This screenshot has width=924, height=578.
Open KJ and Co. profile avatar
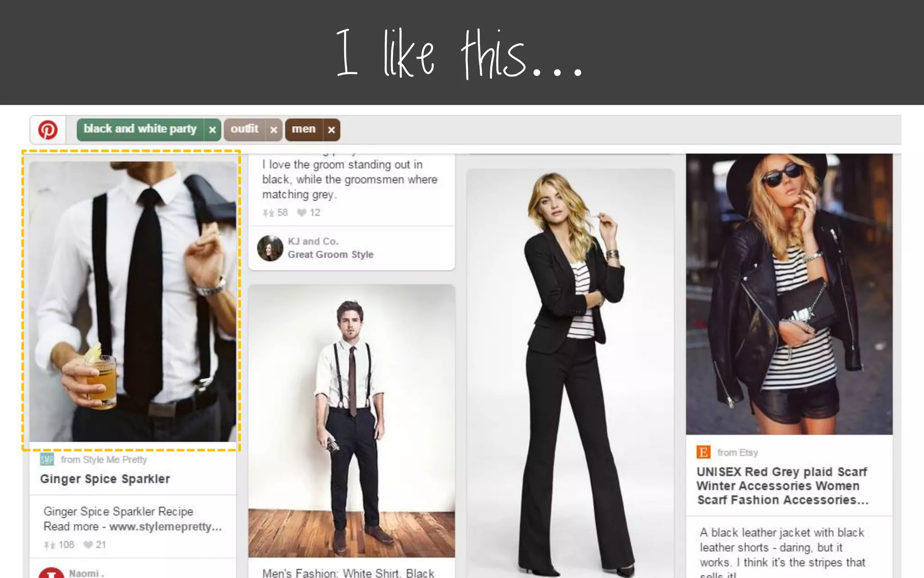click(270, 248)
